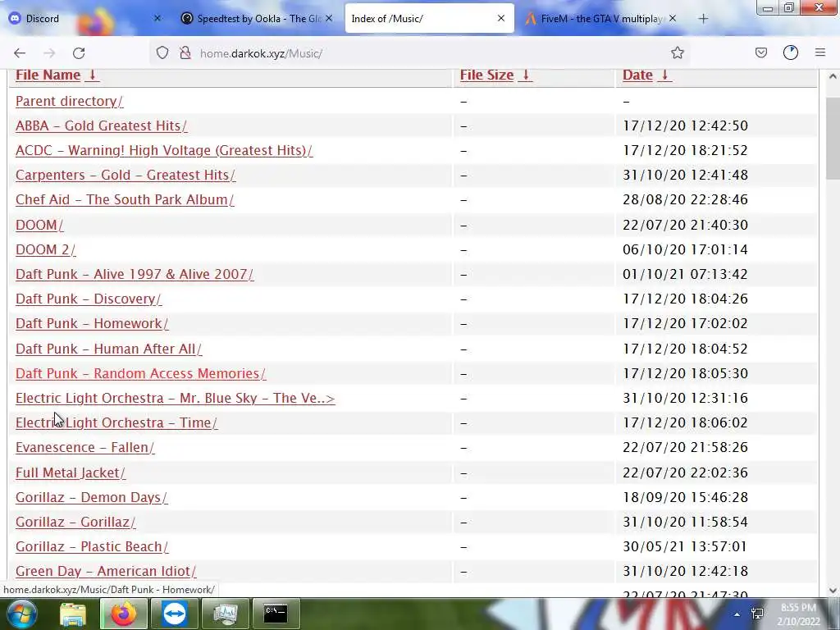Click the date 01/10/21 07:13:42

(x=685, y=274)
